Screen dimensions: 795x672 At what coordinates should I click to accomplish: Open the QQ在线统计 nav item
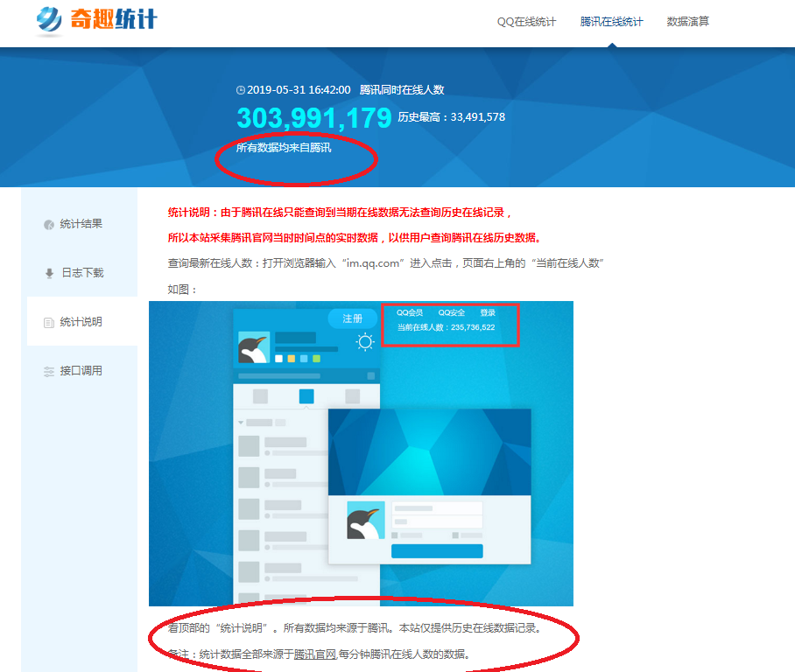[x=526, y=22]
